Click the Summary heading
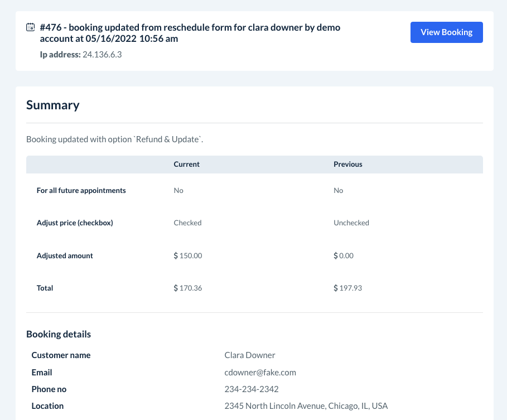The height and width of the screenshot is (420, 507). point(53,105)
